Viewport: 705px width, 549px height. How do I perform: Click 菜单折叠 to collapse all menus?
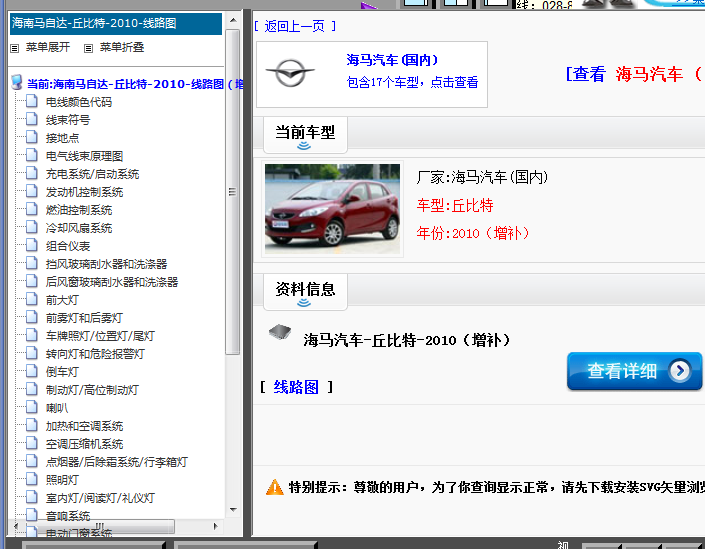(122, 47)
